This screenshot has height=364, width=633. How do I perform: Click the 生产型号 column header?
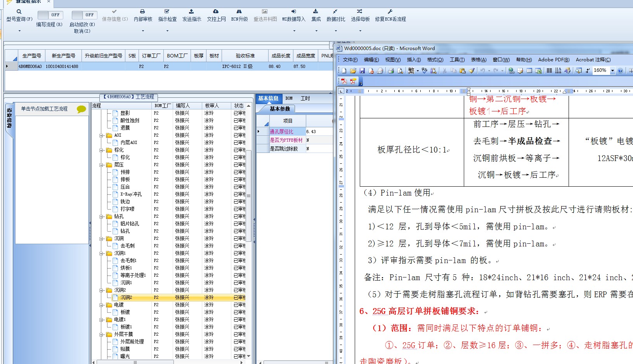[31, 56]
